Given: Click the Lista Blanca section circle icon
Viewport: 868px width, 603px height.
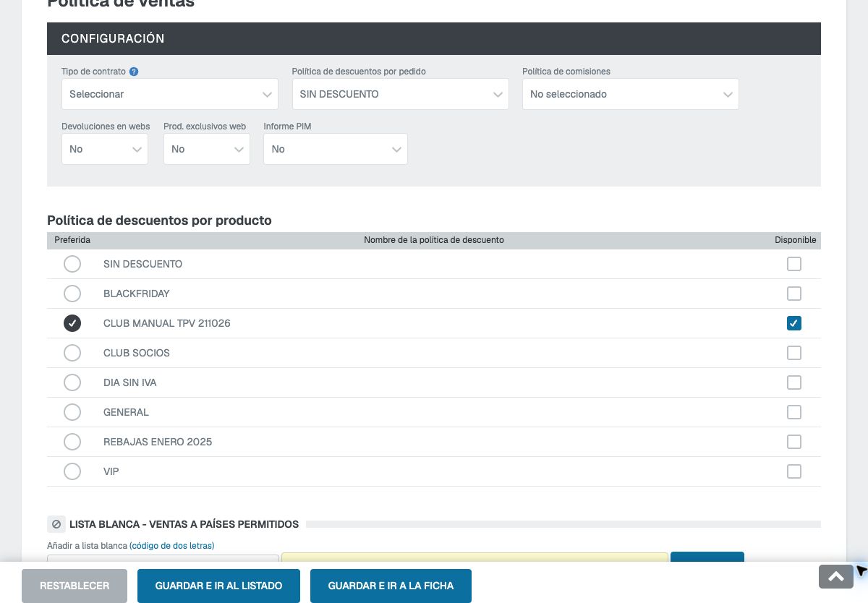Looking at the screenshot, I should [56, 524].
